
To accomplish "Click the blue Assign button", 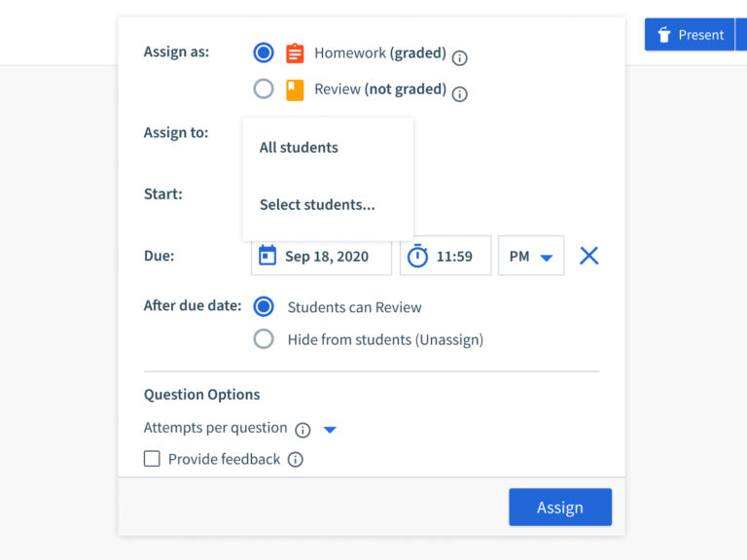I will [x=560, y=507].
